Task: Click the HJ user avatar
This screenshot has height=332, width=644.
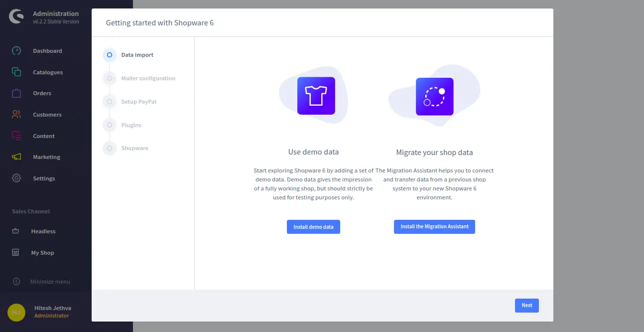Action: pos(16,312)
